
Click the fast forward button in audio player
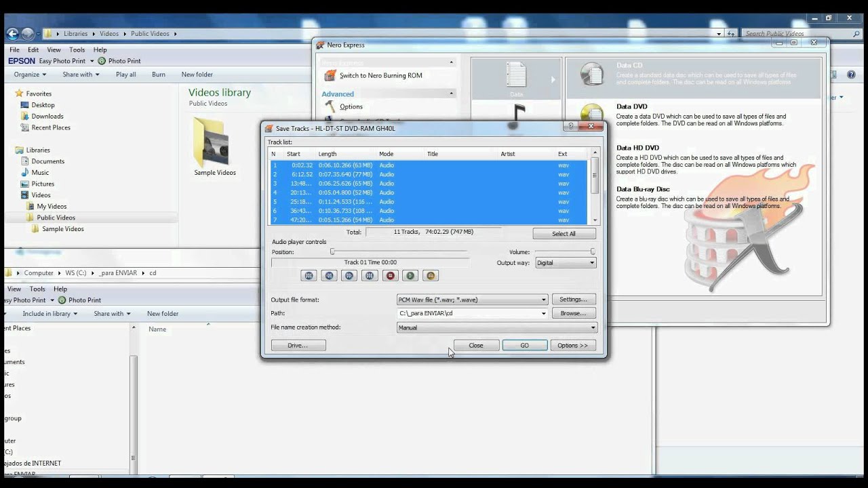coord(349,276)
